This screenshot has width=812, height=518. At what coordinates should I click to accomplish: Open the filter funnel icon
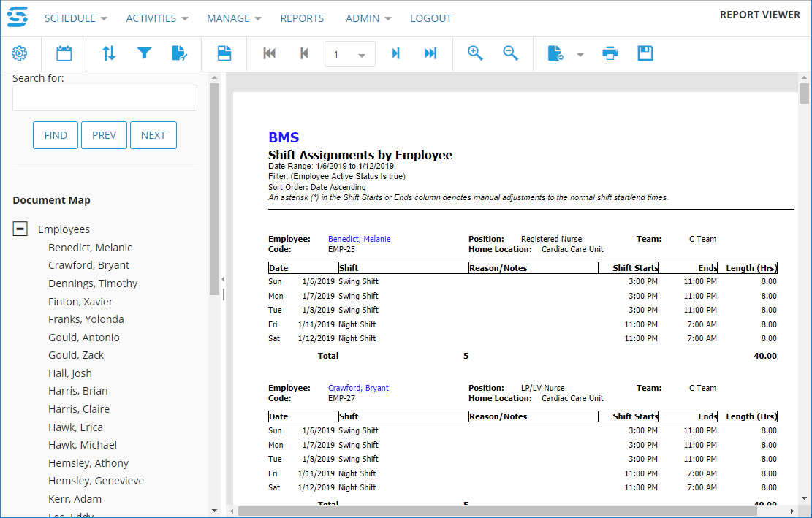coord(144,53)
